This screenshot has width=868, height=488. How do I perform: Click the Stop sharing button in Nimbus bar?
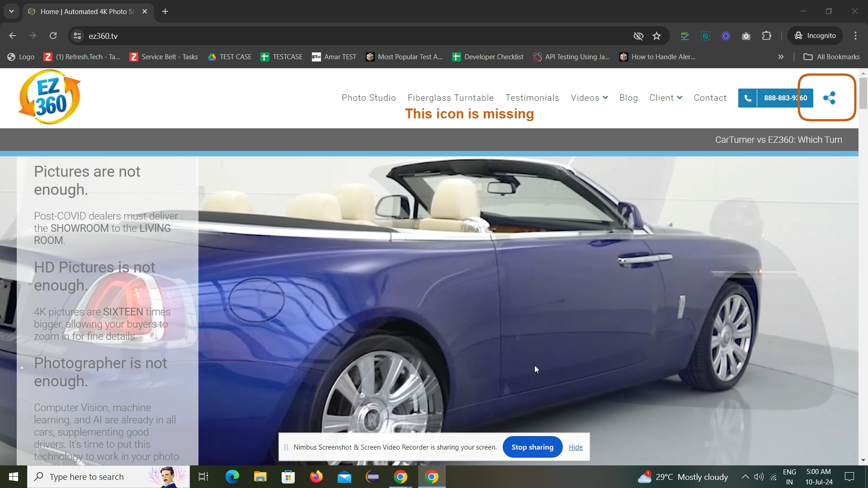pyautogui.click(x=533, y=447)
